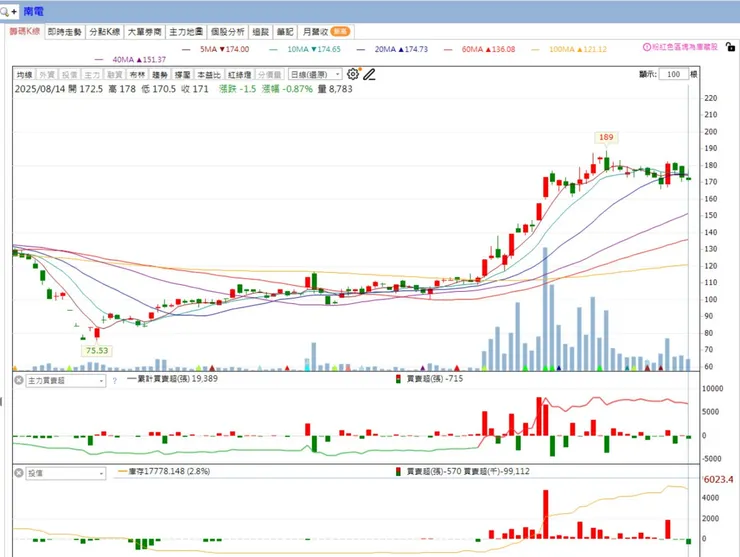
Task: Click the pink info icon beside red-zone note
Action: (647, 47)
